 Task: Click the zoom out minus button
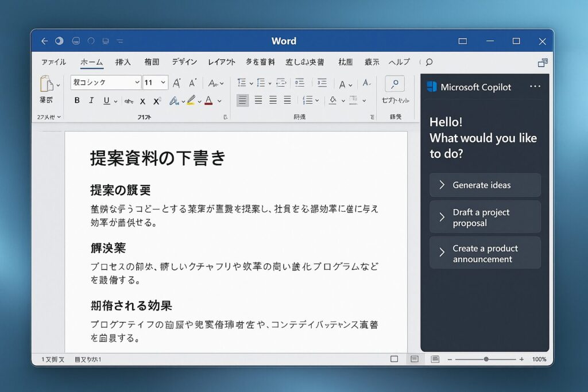point(450,359)
